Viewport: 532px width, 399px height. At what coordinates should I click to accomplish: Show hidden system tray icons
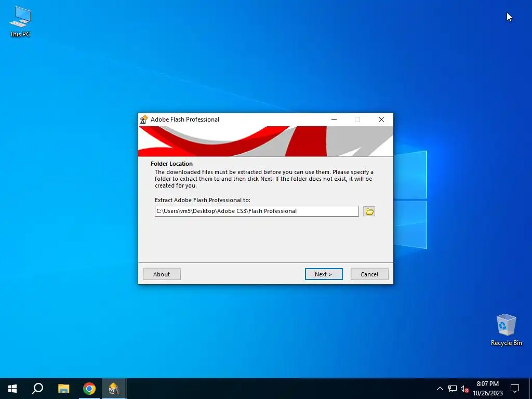(x=440, y=389)
